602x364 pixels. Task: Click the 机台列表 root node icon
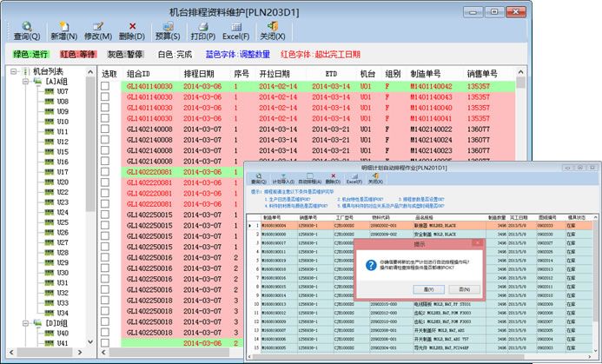pos(26,71)
